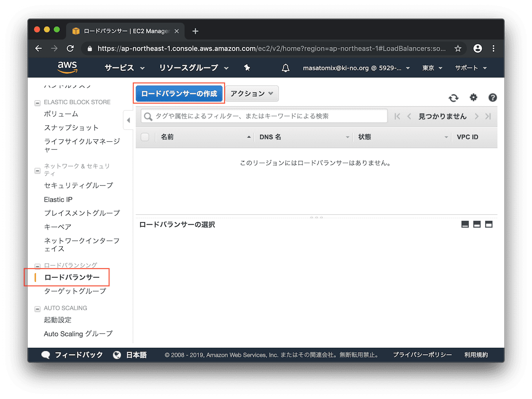Open スナップショット in the sidebar

[x=71, y=128]
